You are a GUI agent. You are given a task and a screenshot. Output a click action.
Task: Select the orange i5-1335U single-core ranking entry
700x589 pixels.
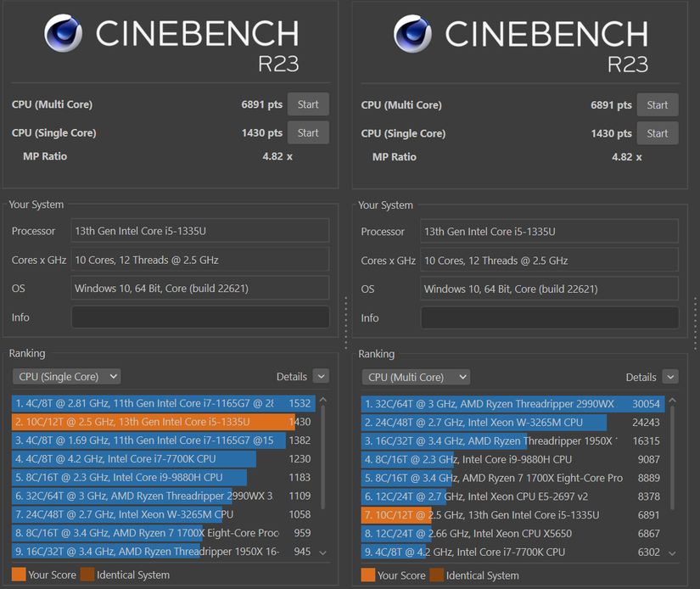(x=153, y=422)
